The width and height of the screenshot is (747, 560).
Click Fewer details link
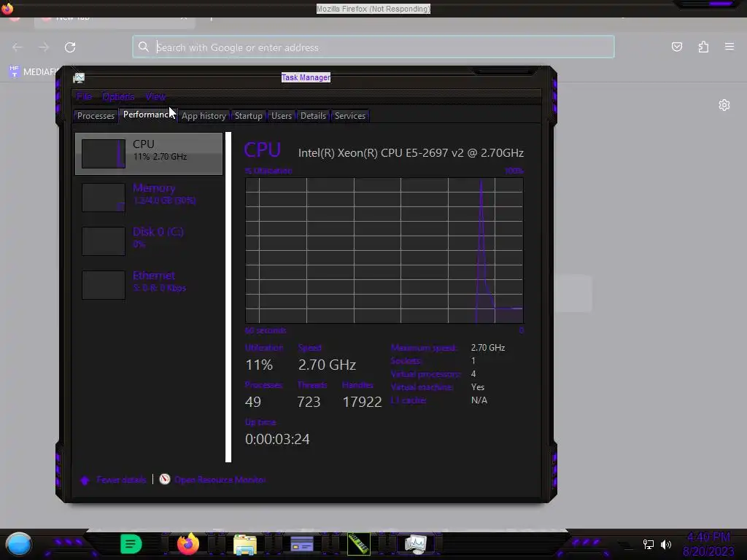(x=121, y=480)
